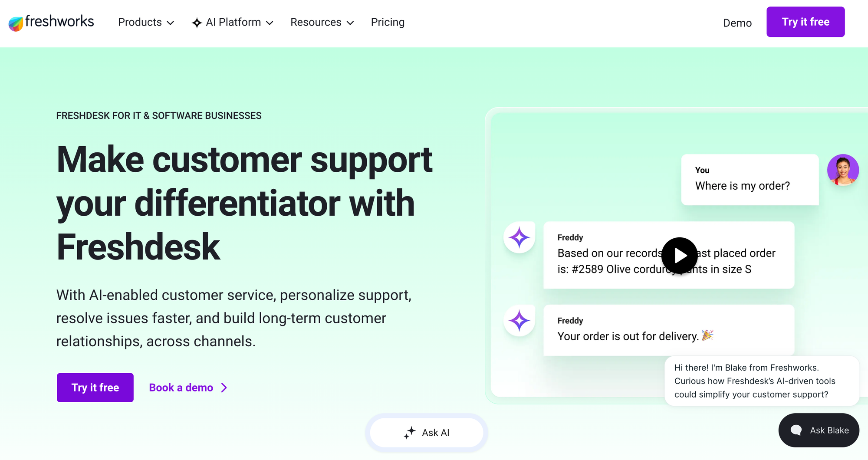Click Freddy icon beside last placed order message
Screen dimensions: 868x460
pyautogui.click(x=519, y=237)
